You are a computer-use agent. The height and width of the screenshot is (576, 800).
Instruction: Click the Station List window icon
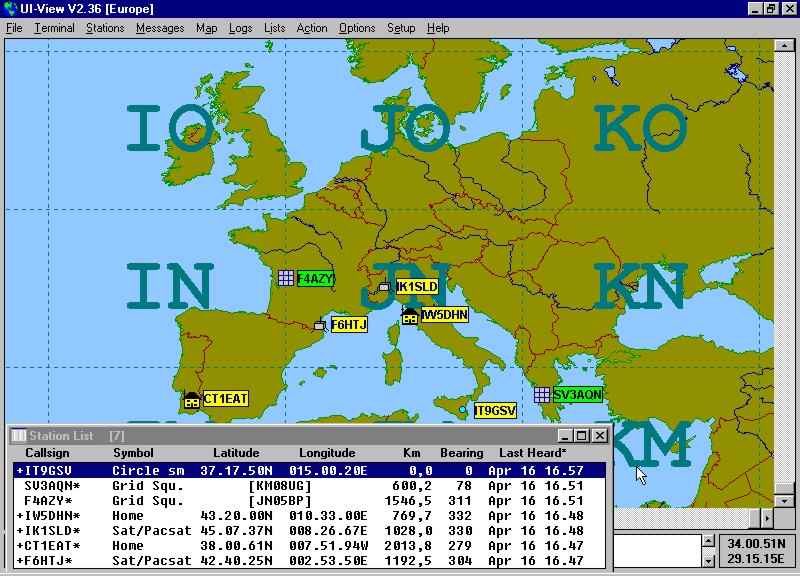pos(19,435)
